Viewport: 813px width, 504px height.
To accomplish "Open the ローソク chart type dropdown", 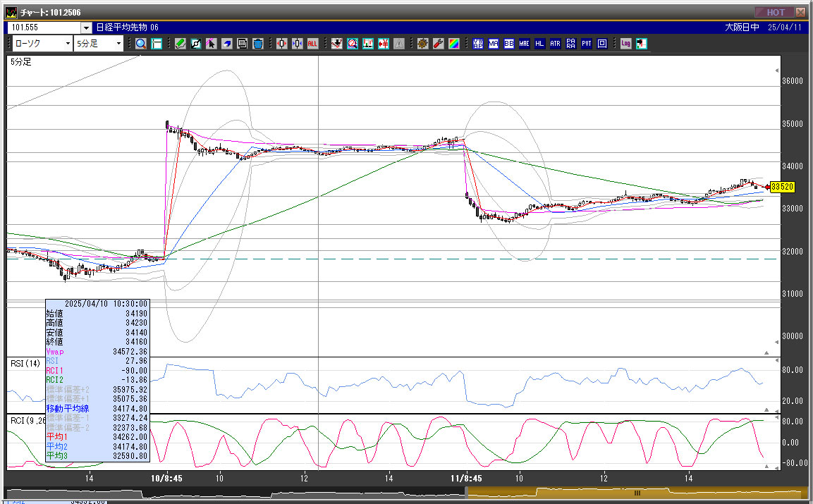I will (x=43, y=44).
